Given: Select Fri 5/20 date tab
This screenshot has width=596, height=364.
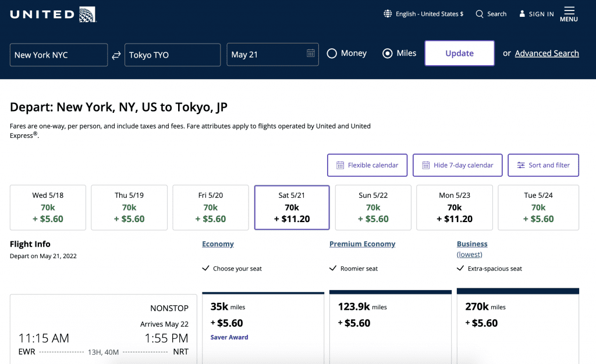Looking at the screenshot, I should coord(211,207).
